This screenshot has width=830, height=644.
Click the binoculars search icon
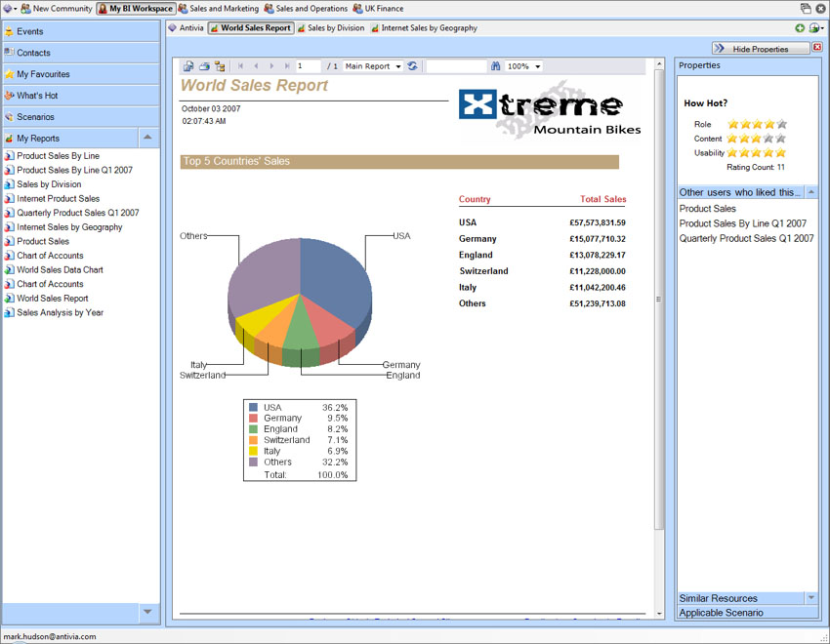(x=496, y=66)
